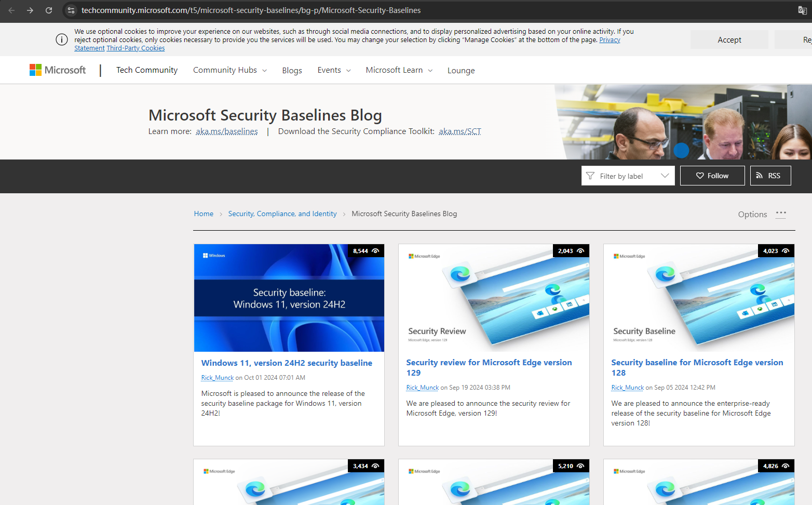Click view count 8,544 on Windows 11 card
This screenshot has height=505, width=812.
click(366, 251)
